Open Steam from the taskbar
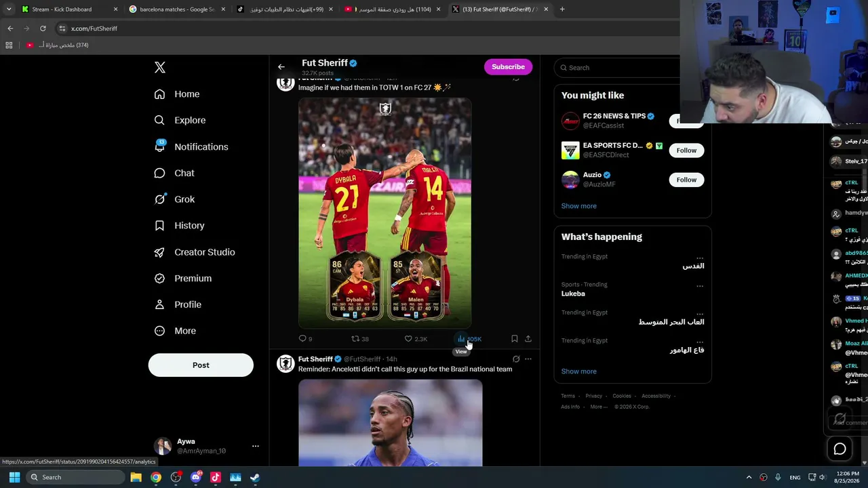868x488 pixels. (255, 477)
